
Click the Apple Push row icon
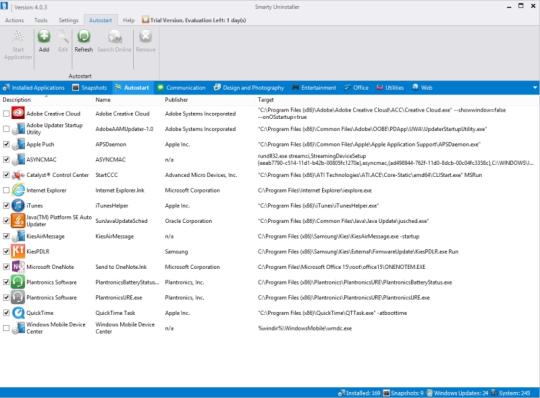tap(18, 144)
